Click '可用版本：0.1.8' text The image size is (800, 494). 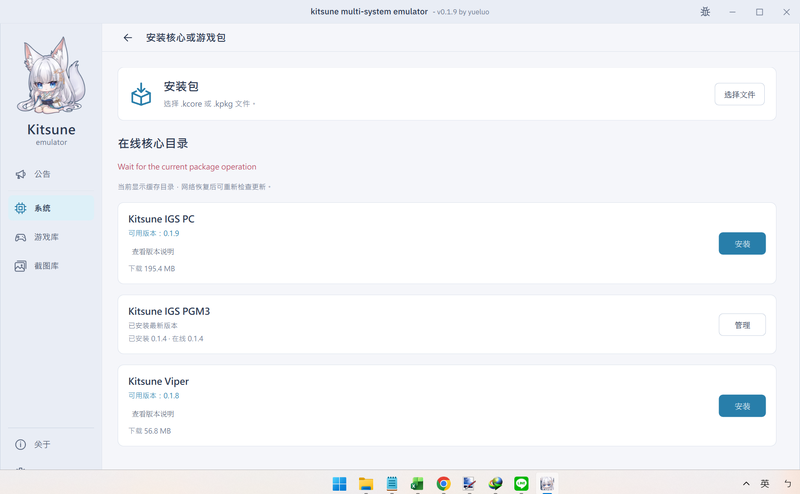154,396
